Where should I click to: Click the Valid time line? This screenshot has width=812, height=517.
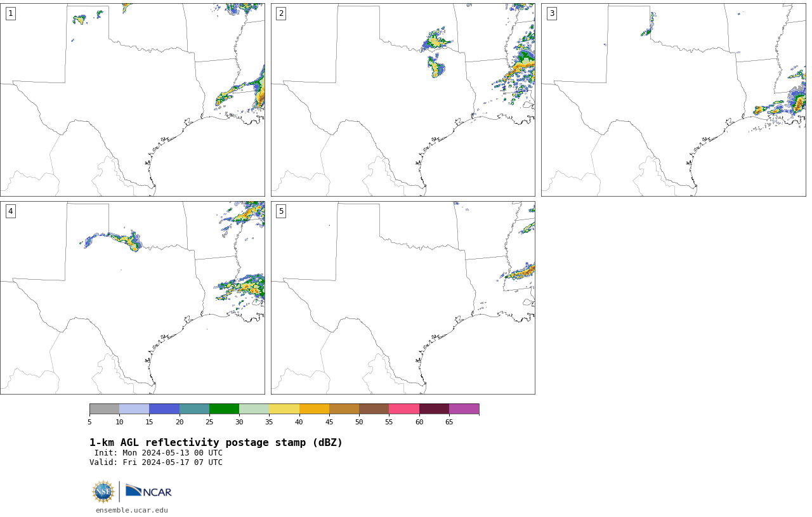156,462
